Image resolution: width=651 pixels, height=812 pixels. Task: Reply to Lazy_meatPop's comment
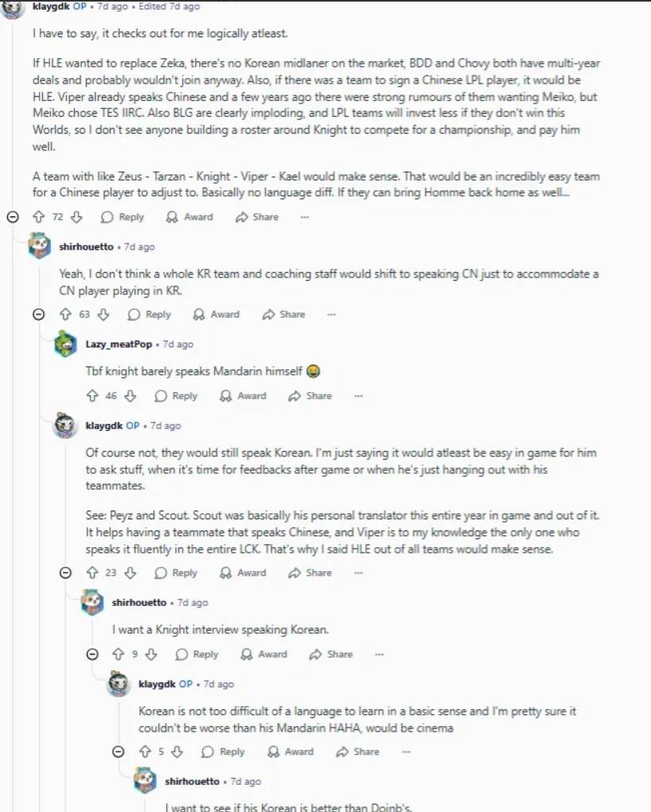point(176,396)
